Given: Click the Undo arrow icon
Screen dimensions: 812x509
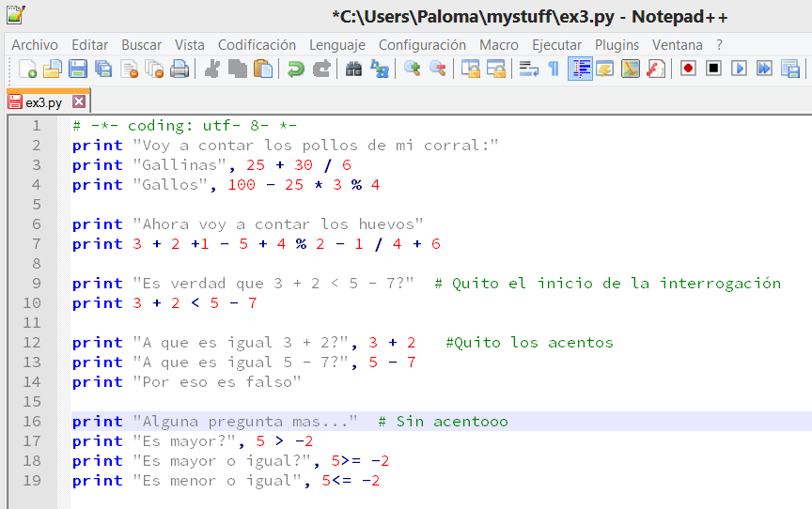Looking at the screenshot, I should (296, 69).
